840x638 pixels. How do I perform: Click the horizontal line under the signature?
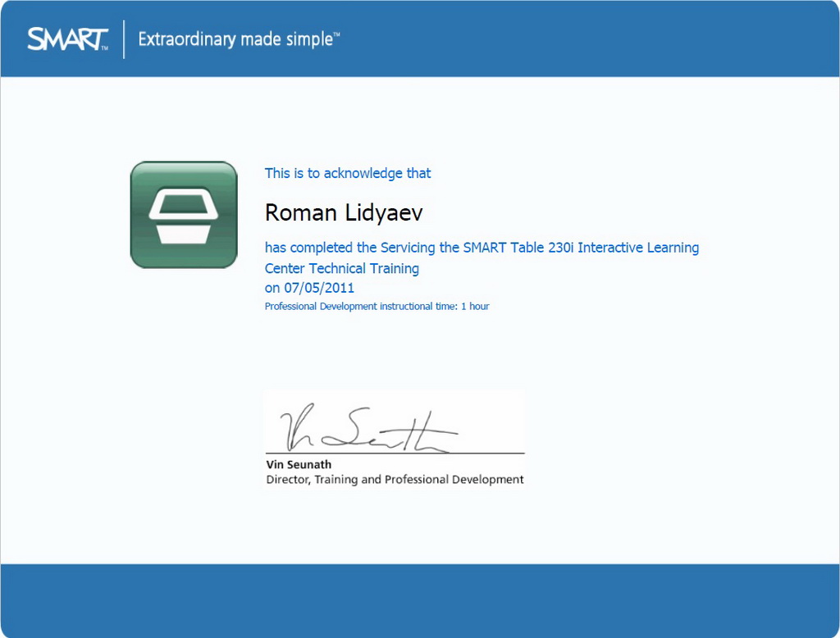point(394,453)
